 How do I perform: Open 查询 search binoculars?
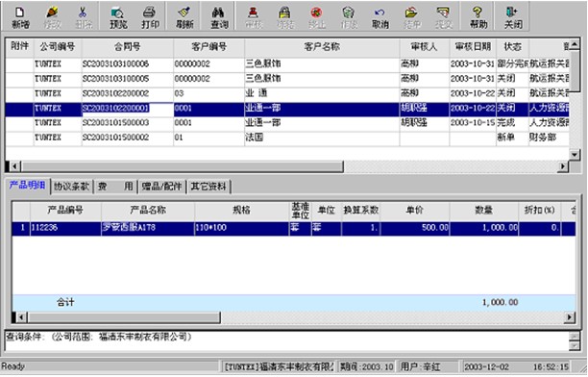tap(219, 17)
